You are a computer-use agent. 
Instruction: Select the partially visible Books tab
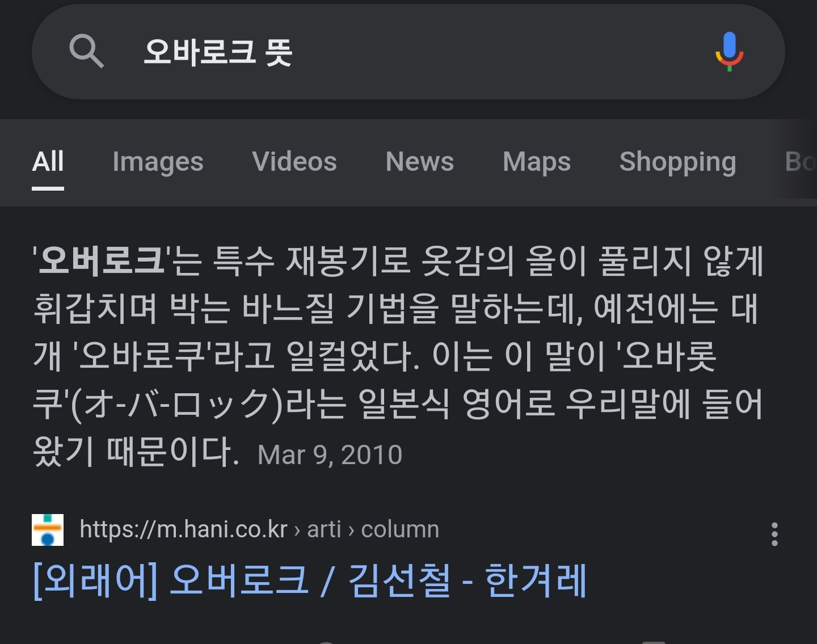pos(801,162)
